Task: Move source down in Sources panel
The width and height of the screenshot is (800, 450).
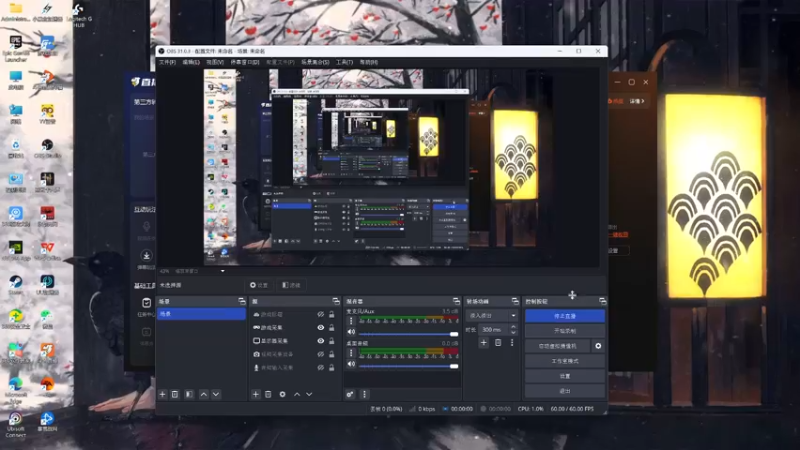Action: click(309, 394)
